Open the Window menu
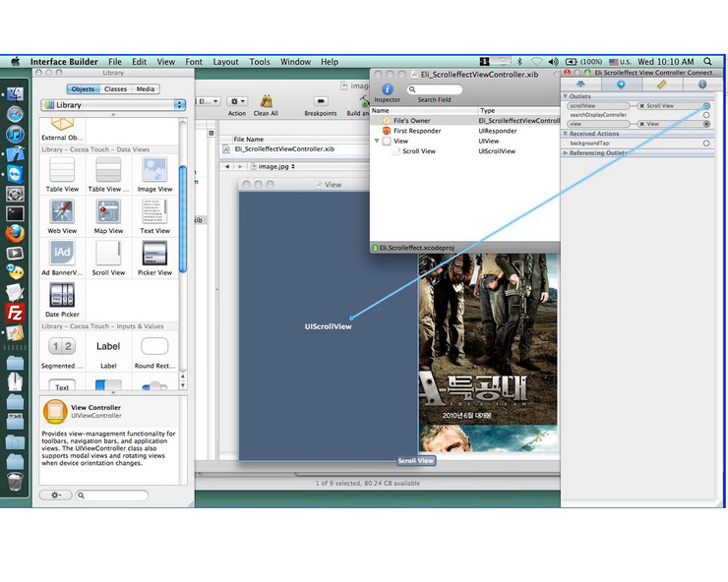 point(295,61)
